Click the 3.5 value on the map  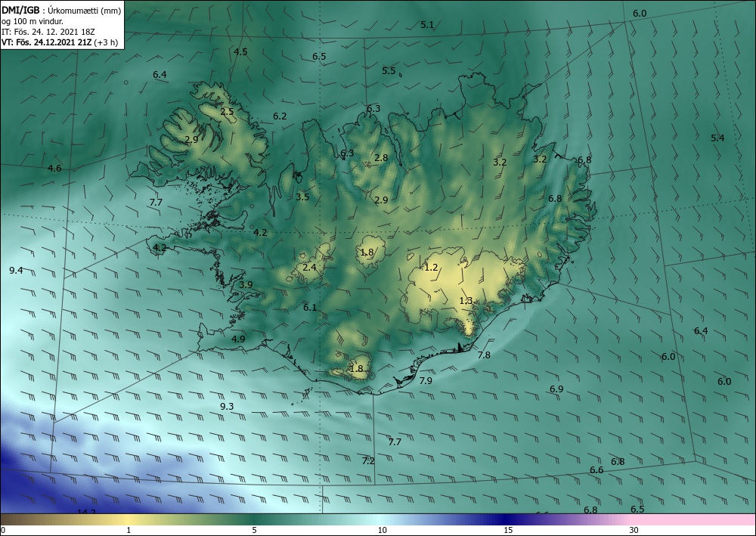pyautogui.click(x=302, y=197)
